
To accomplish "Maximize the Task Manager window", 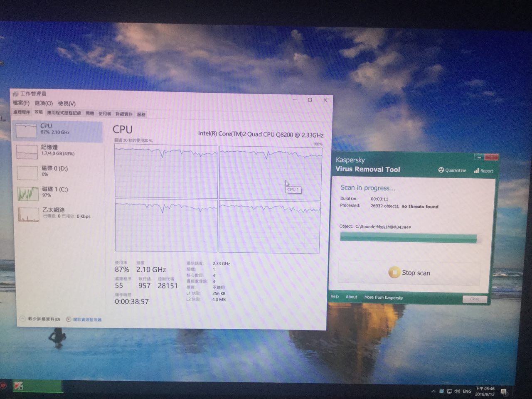I will pos(310,100).
